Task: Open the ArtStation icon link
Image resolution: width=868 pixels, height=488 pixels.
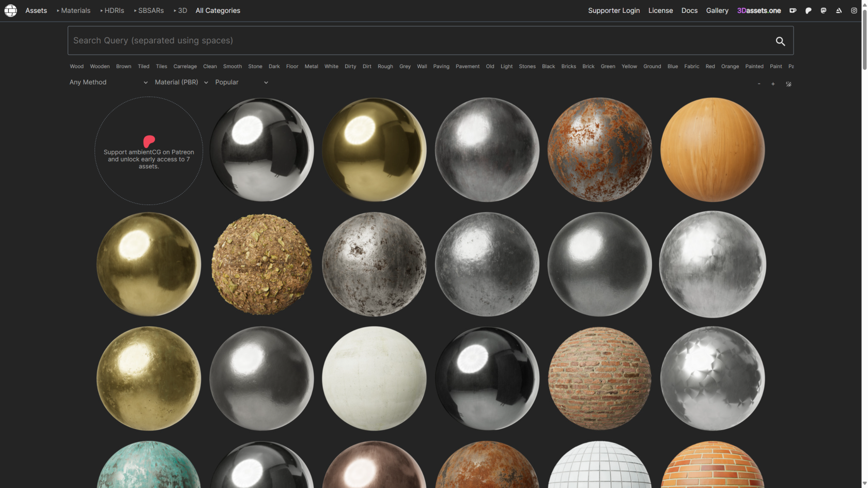Action: [839, 10]
